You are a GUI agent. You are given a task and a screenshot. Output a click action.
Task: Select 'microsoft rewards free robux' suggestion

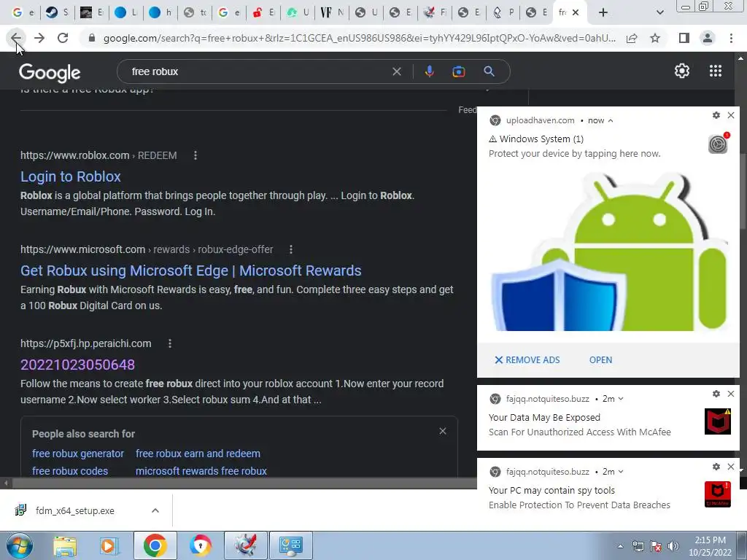pos(201,471)
